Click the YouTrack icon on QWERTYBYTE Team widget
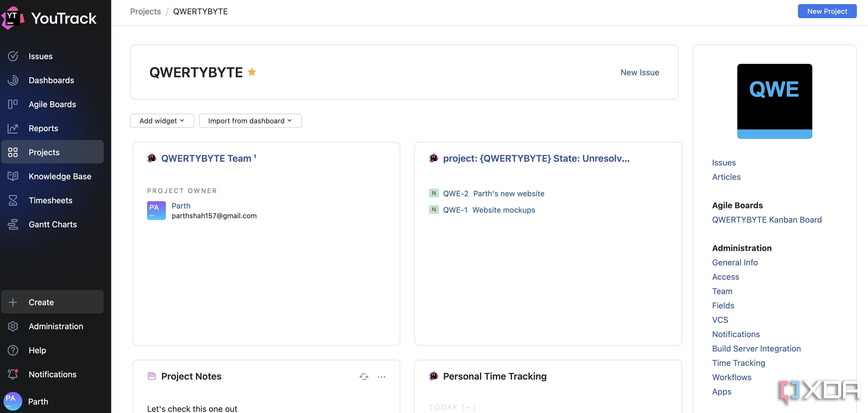The width and height of the screenshot is (868, 413). click(152, 158)
